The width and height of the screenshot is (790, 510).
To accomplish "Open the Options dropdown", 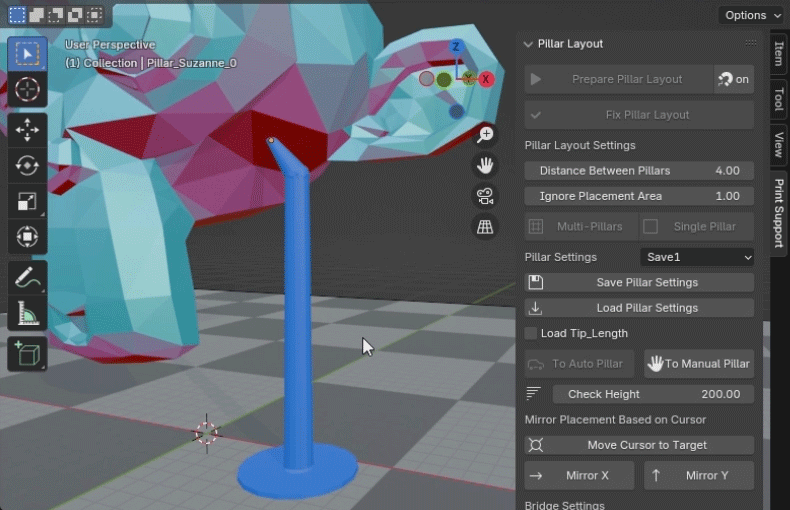I will 752,15.
